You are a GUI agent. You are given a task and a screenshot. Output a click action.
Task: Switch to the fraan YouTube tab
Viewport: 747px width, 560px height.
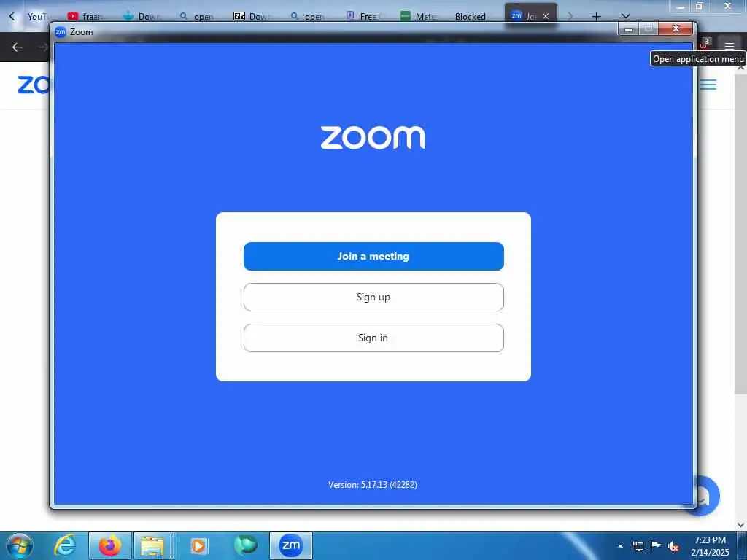(85, 17)
